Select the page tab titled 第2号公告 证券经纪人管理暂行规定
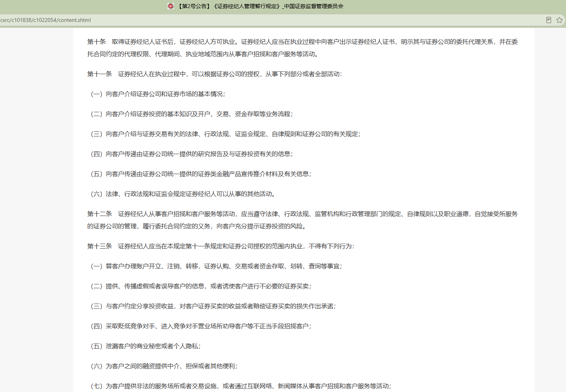This screenshot has width=566, height=392. [256, 6]
